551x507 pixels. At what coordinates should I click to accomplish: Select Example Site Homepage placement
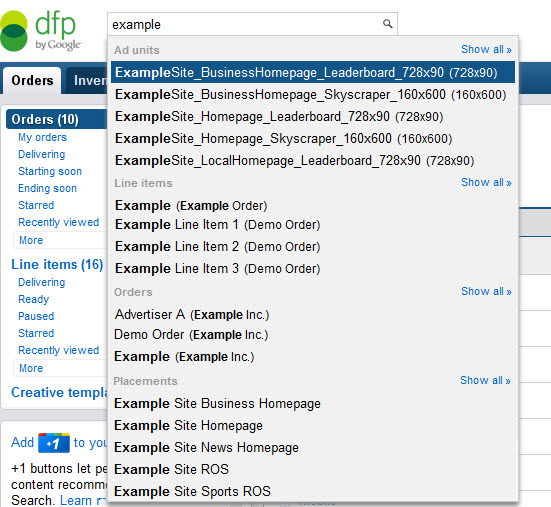click(x=313, y=425)
